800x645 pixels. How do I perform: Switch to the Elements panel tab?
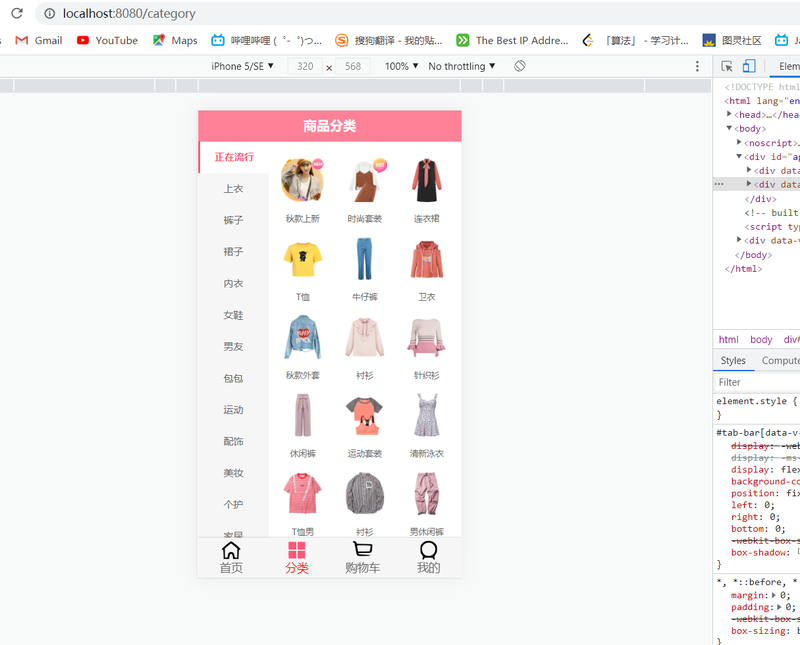click(789, 66)
